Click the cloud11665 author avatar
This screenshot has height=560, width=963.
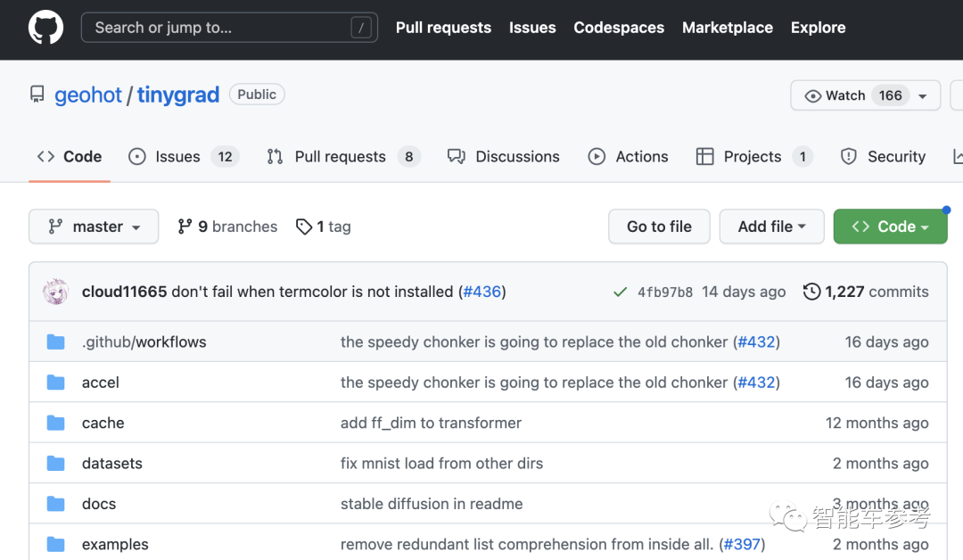click(x=57, y=292)
